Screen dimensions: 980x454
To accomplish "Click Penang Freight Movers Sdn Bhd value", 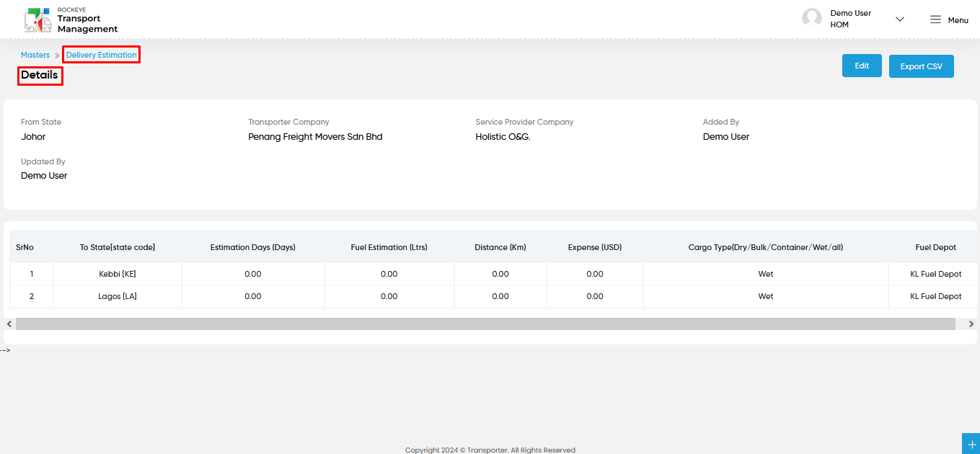I will [x=315, y=136].
